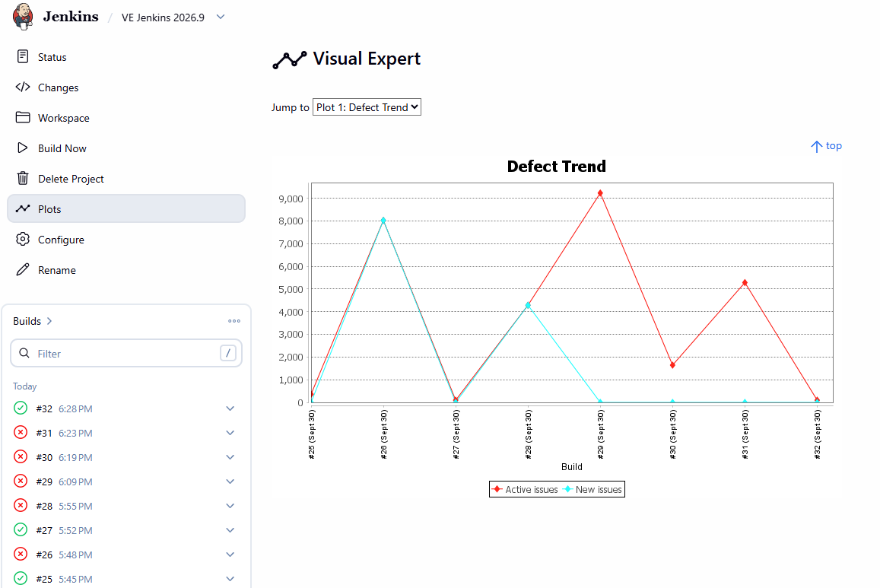Expand the build #28 chevron menu
The width and height of the screenshot is (880, 588).
pyautogui.click(x=230, y=506)
